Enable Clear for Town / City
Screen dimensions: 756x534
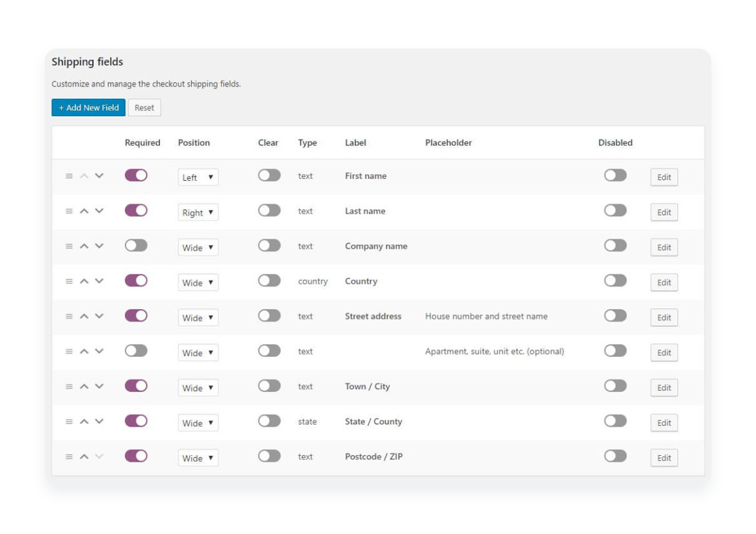[x=269, y=386]
